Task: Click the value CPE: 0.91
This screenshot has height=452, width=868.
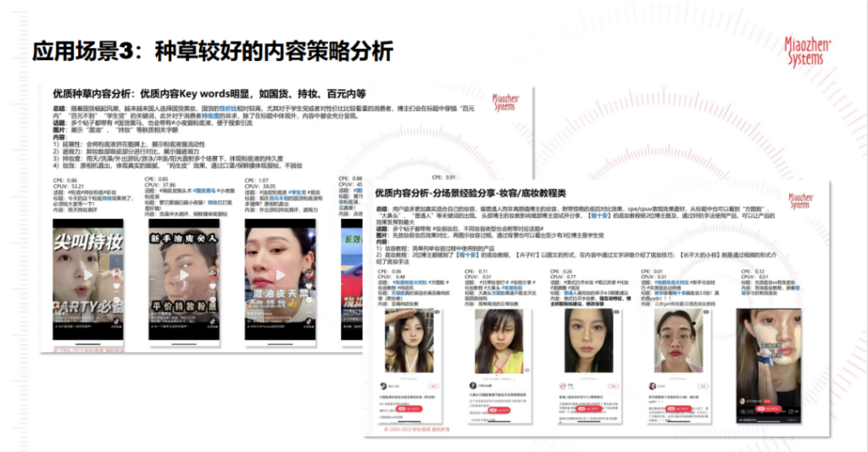Action: [x=443, y=177]
